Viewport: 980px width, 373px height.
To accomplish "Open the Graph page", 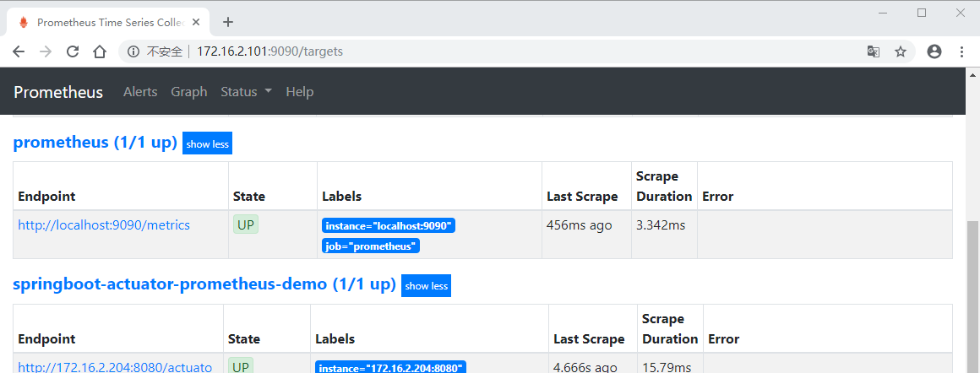I will pos(188,92).
